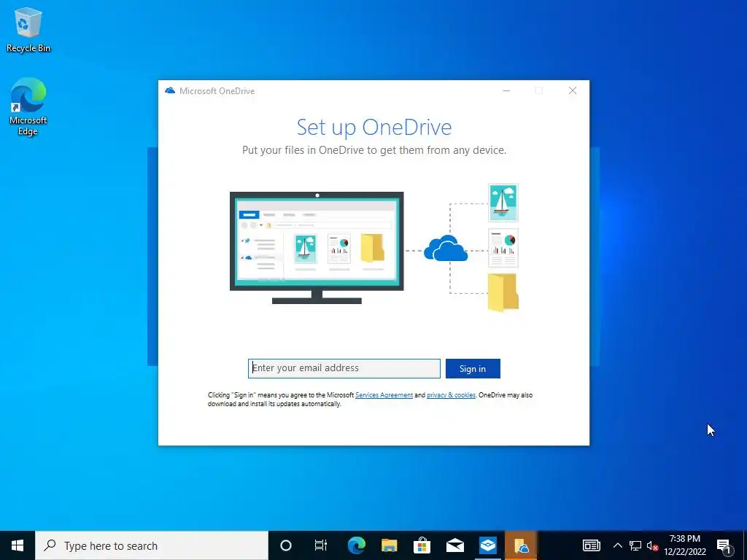Open Cortana from the taskbar
This screenshot has width=747, height=560.
click(x=286, y=545)
